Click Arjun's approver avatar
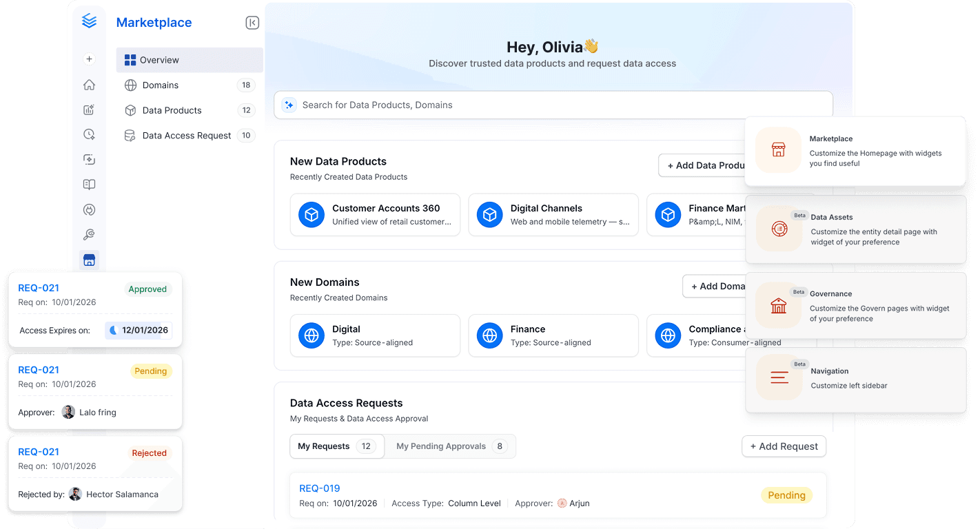Viewport: 980px width, 531px height. [x=562, y=503]
